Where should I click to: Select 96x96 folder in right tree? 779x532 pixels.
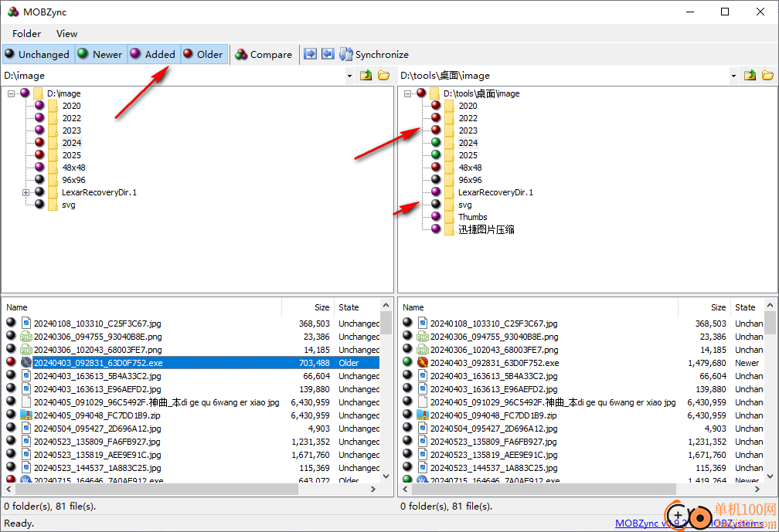470,180
